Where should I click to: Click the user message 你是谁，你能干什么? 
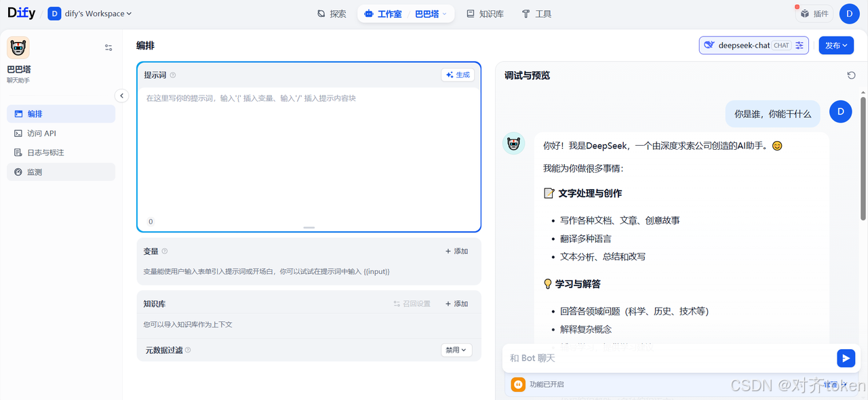pyautogui.click(x=772, y=114)
